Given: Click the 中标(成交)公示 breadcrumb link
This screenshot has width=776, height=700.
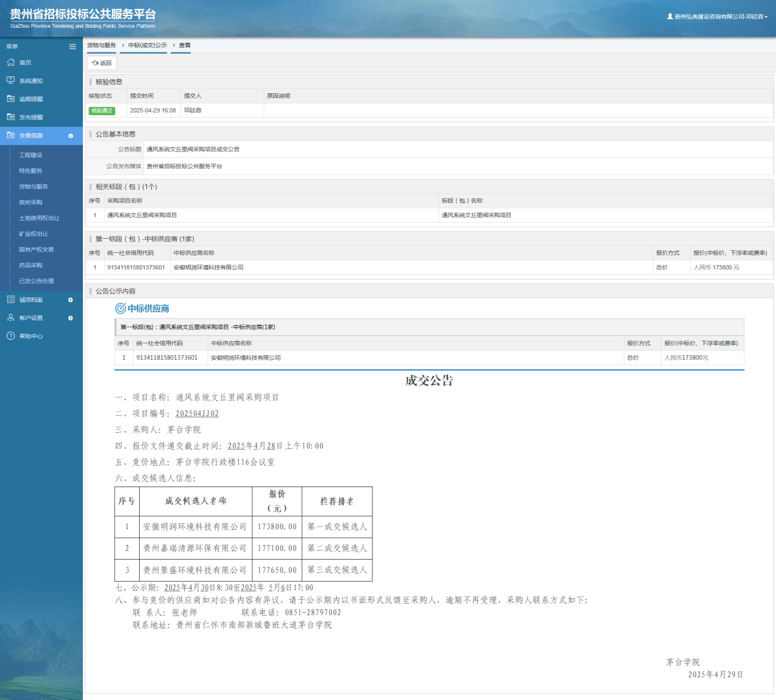Looking at the screenshot, I should point(147,46).
